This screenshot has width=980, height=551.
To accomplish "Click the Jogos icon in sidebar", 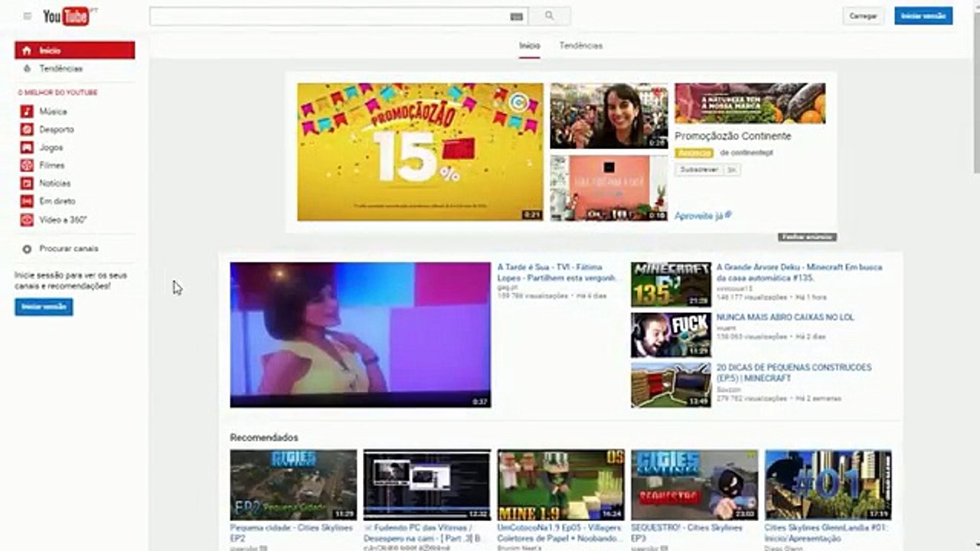I will (x=27, y=148).
